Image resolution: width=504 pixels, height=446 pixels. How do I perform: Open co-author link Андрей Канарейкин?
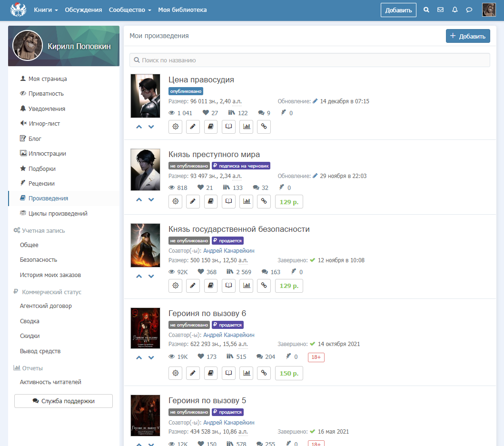[x=228, y=251]
